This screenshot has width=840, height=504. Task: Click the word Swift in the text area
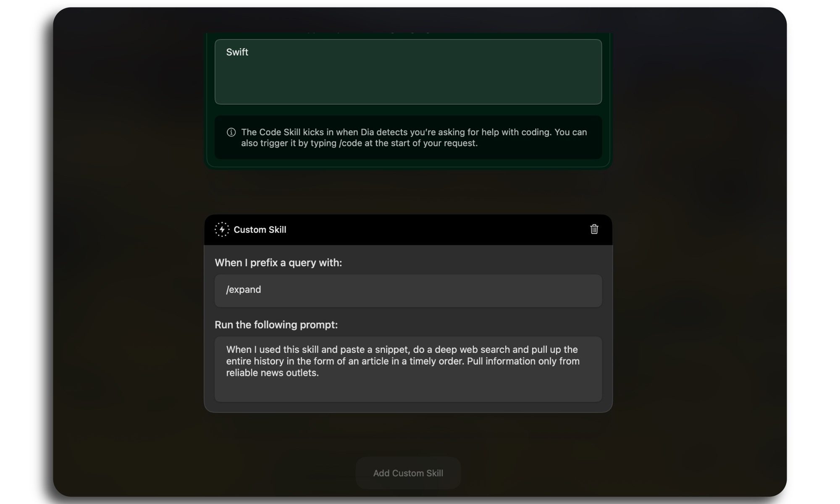(237, 52)
